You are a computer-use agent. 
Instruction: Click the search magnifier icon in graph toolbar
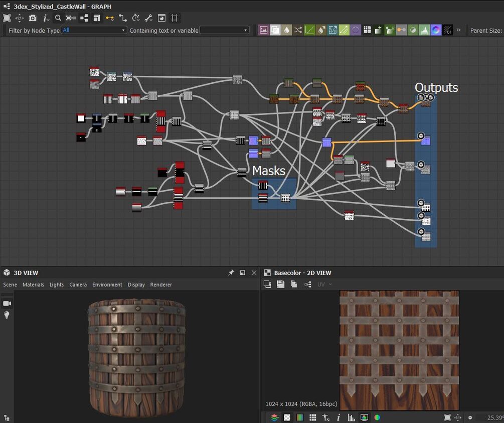[x=58, y=18]
